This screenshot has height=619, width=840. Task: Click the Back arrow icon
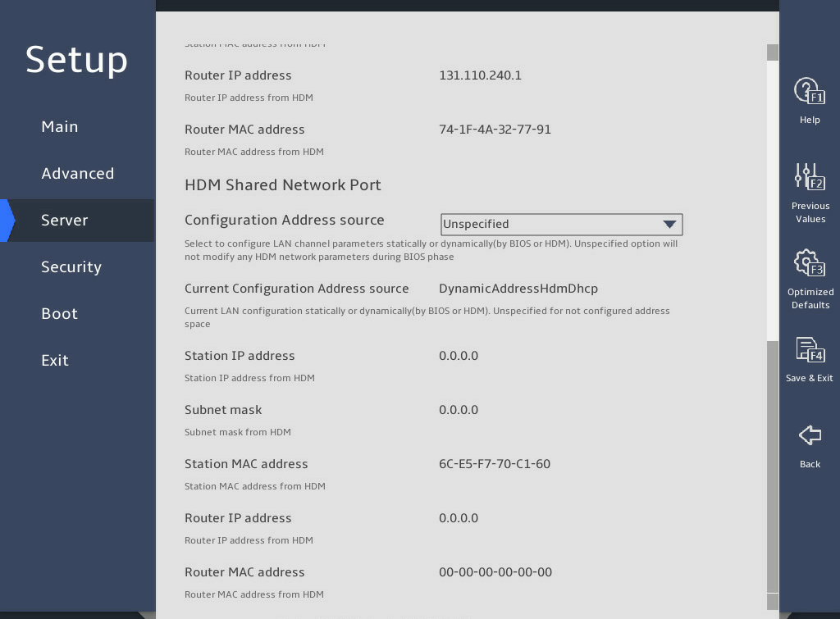(x=810, y=435)
